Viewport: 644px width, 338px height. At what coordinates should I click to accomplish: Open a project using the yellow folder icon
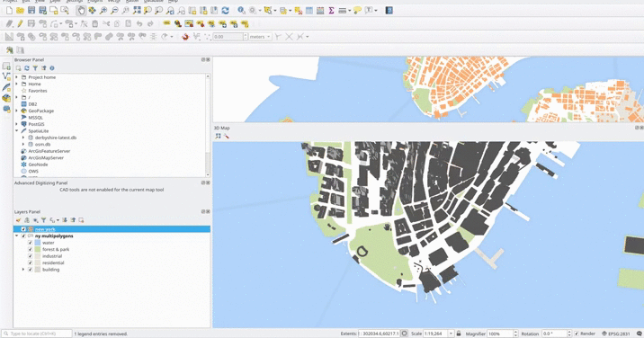click(20, 10)
